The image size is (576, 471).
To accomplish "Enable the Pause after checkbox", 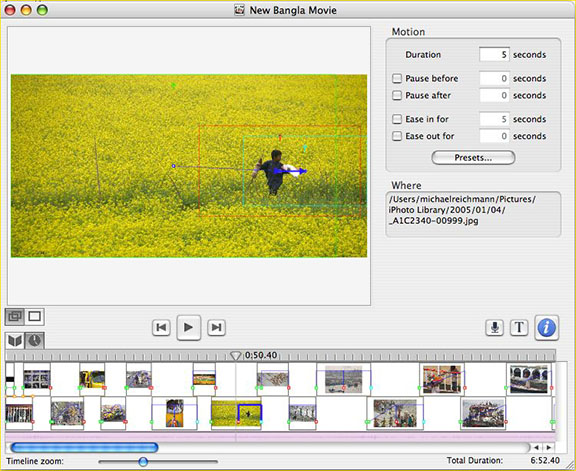I will (397, 95).
